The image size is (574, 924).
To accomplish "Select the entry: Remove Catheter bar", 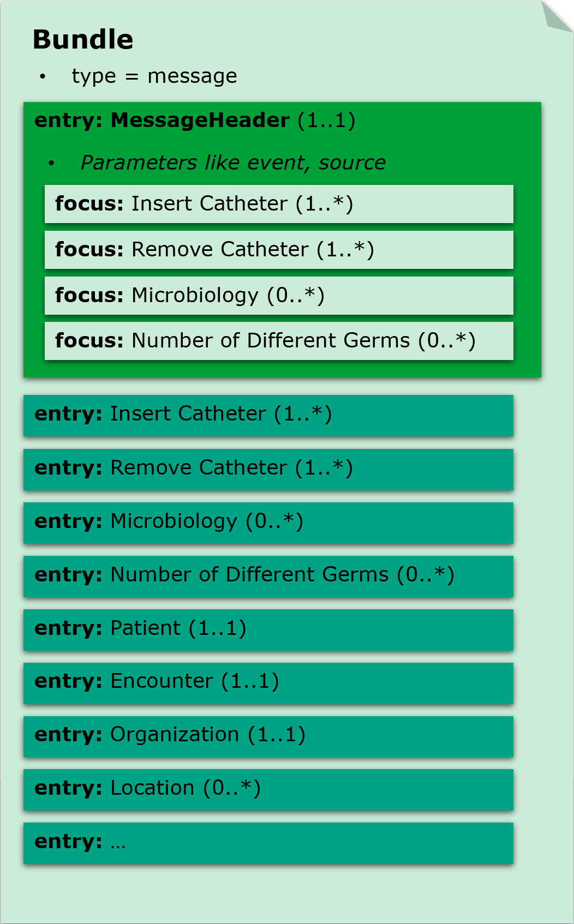I will [x=268, y=469].
